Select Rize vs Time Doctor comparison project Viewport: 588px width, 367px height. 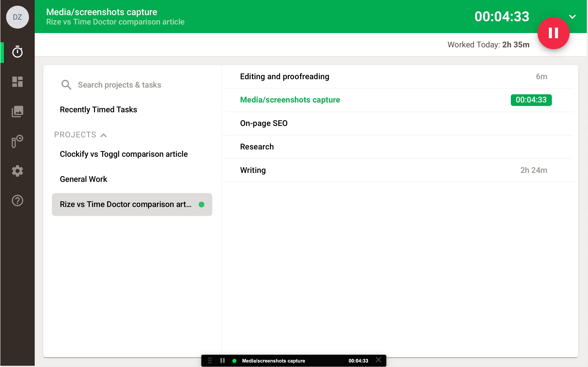132,204
